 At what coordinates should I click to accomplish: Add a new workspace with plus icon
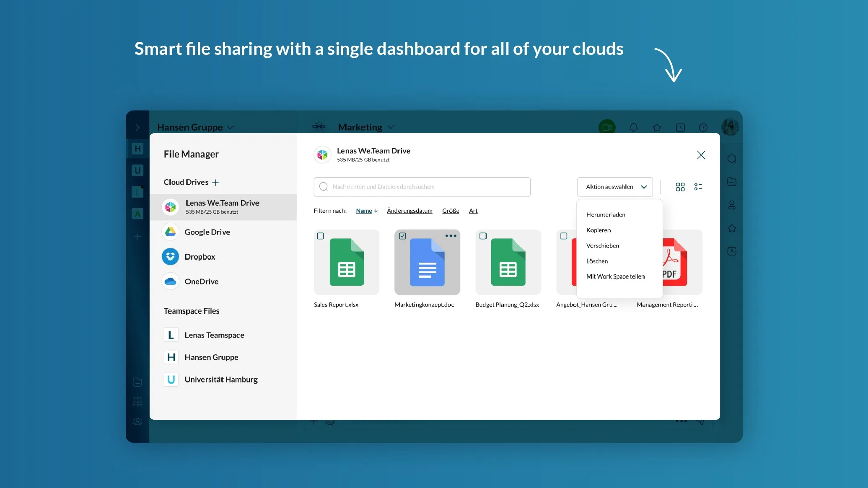pyautogui.click(x=137, y=237)
